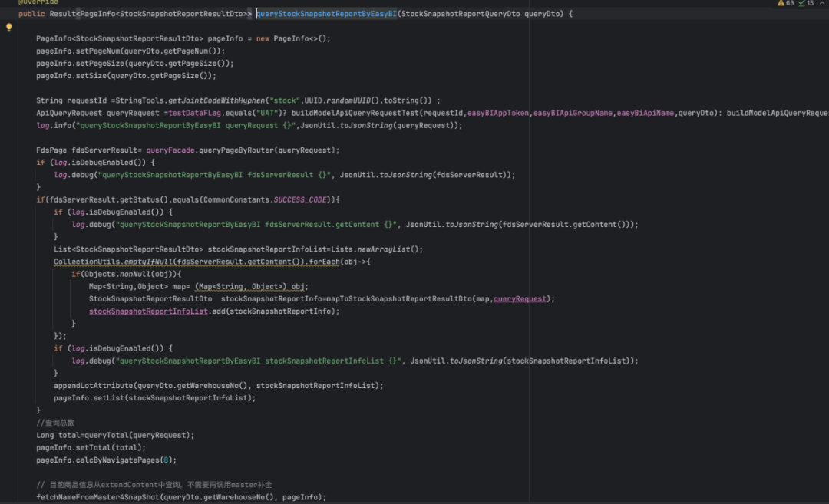Click the appendLotAttribute method call
This screenshot has width=829, height=504.
94,386
